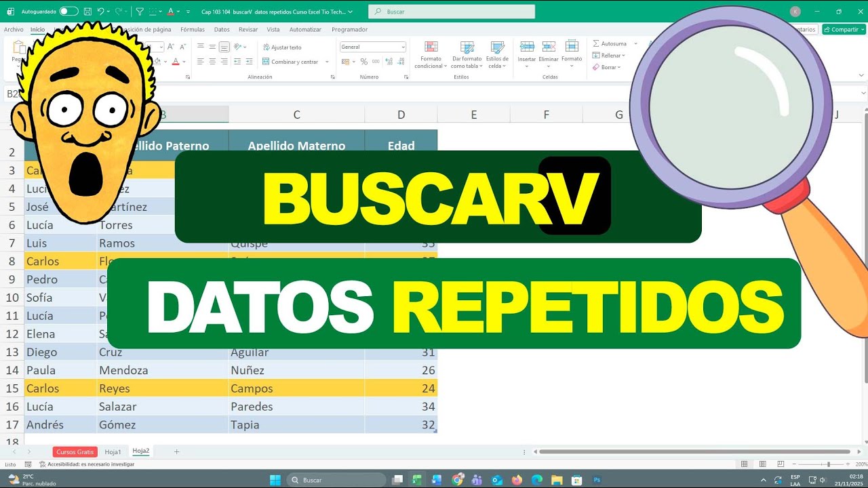Switch to the Fórmulas tab
The height and width of the screenshot is (488, 868).
193,30
